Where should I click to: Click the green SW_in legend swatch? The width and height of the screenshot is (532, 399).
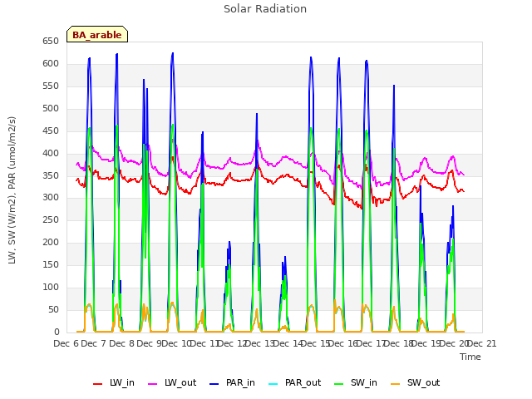[x=338, y=384]
